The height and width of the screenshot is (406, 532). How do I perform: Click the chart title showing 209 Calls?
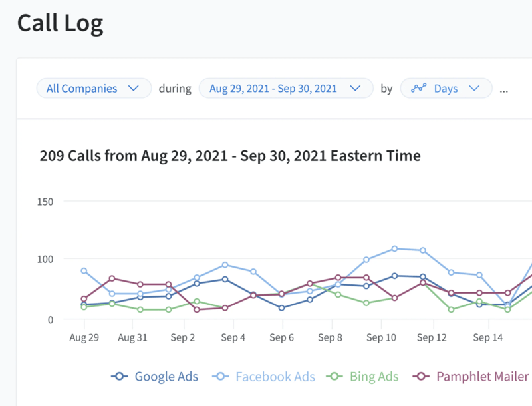[229, 156]
